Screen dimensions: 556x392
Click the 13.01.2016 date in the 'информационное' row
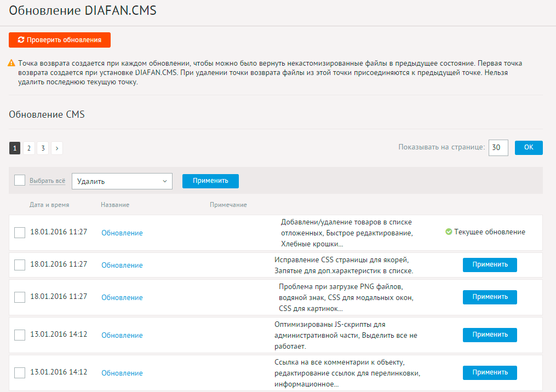pyautogui.click(x=59, y=372)
